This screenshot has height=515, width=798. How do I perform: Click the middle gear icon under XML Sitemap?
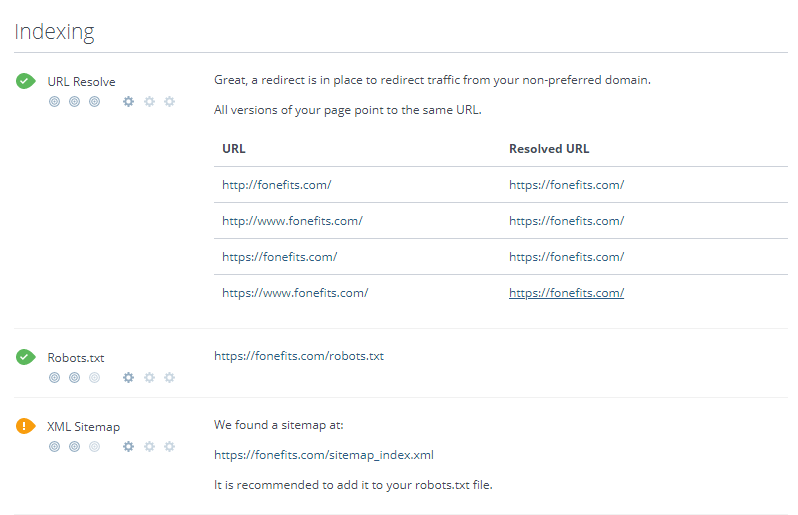[149, 446]
